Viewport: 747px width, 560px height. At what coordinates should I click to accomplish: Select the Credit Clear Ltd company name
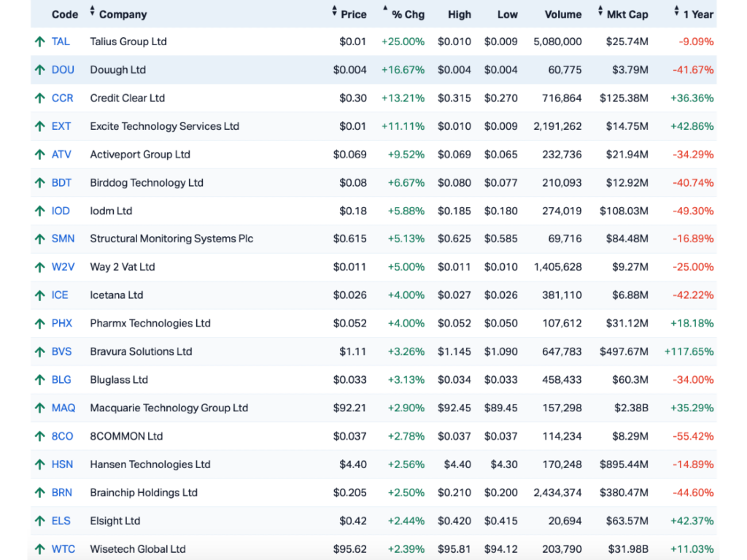point(128,98)
